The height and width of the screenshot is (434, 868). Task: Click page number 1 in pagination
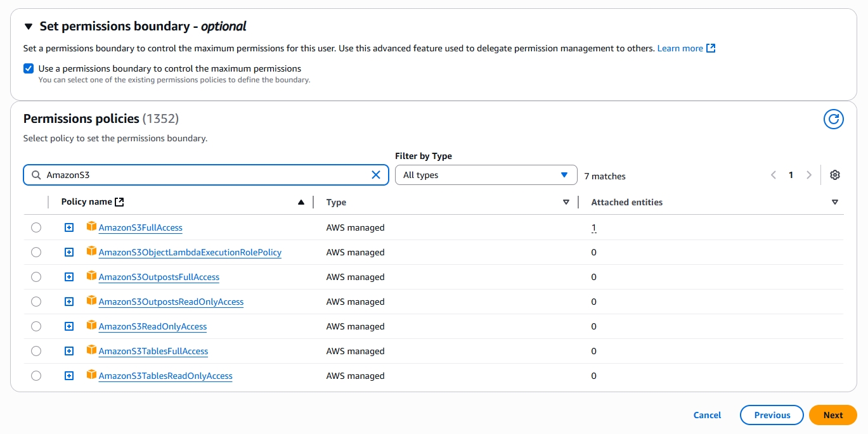tap(791, 175)
